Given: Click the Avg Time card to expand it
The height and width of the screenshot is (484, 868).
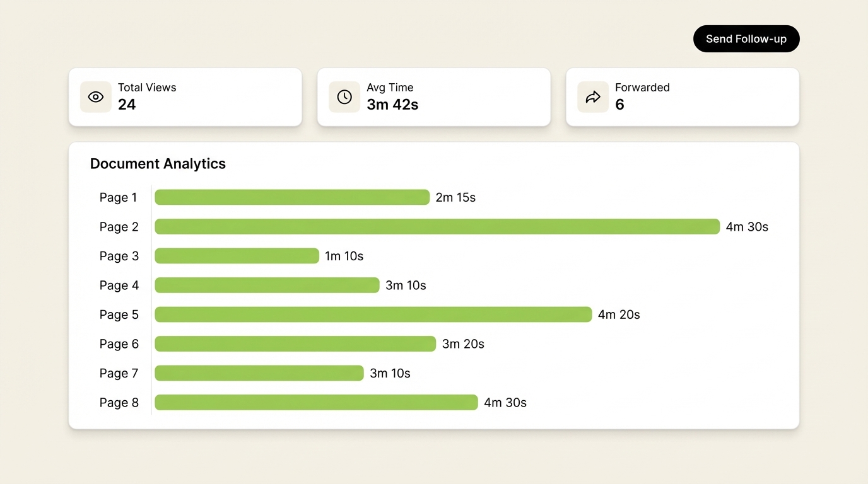Looking at the screenshot, I should point(433,96).
